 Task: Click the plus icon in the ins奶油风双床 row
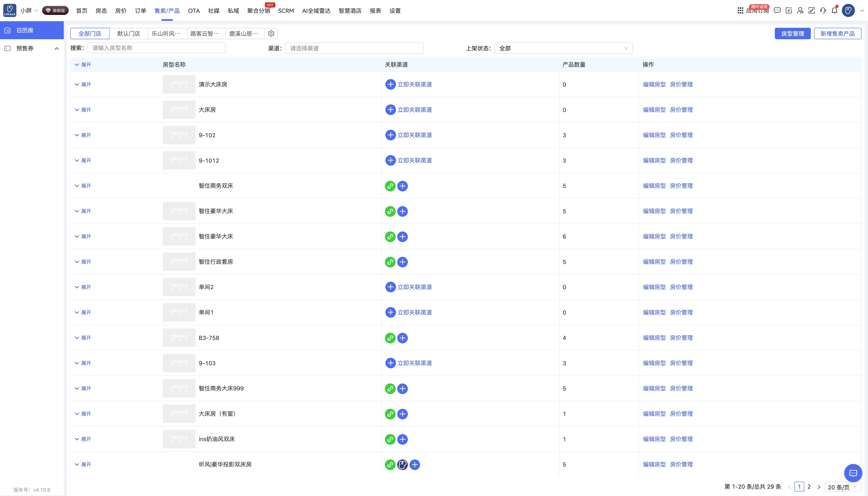coord(402,439)
